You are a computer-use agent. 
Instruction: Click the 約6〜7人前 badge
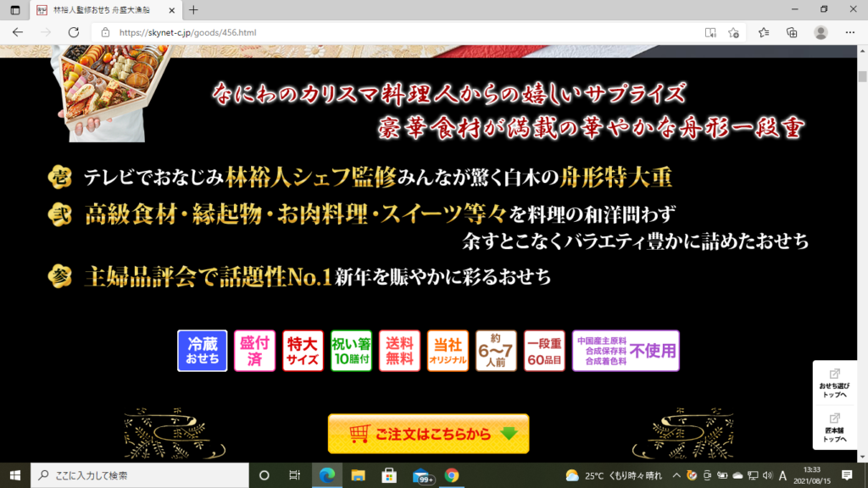pos(496,351)
